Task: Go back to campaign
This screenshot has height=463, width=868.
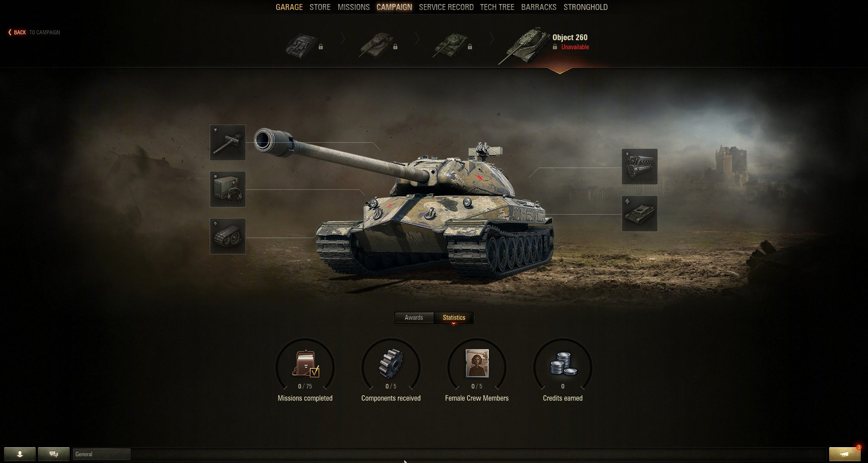Action: tap(34, 33)
